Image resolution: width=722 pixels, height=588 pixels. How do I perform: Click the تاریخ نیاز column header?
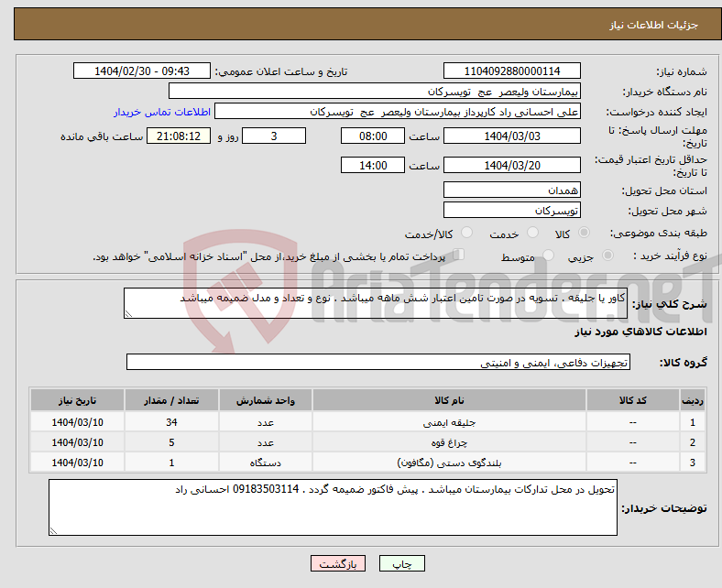click(77, 400)
